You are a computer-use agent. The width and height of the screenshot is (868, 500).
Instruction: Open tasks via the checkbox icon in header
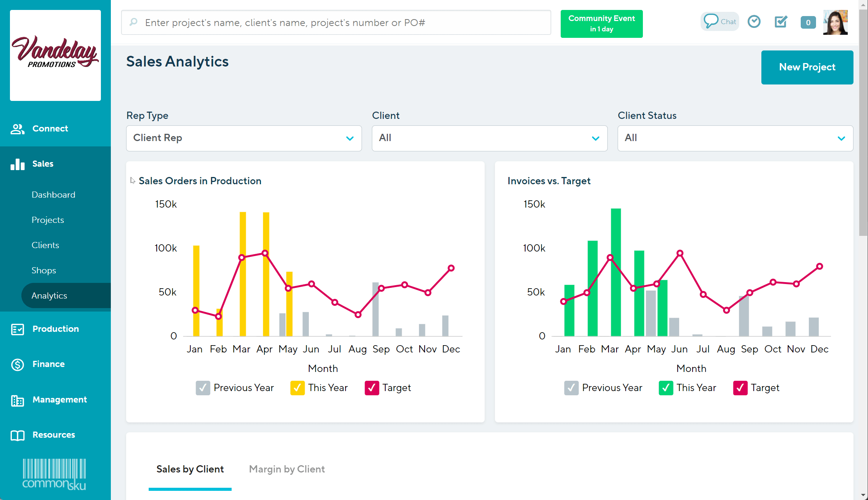(x=780, y=22)
